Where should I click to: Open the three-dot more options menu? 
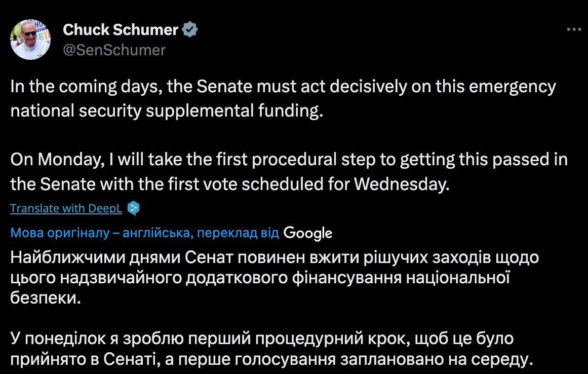coord(574,29)
